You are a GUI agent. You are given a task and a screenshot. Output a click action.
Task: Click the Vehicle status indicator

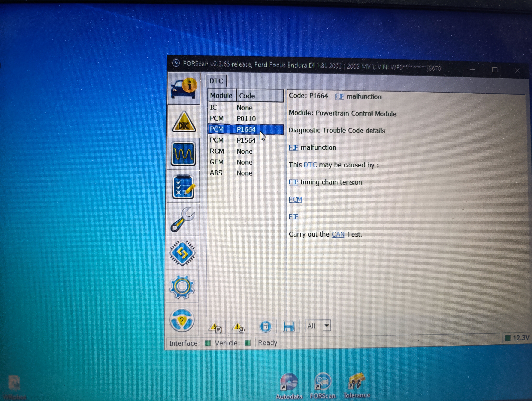point(247,343)
